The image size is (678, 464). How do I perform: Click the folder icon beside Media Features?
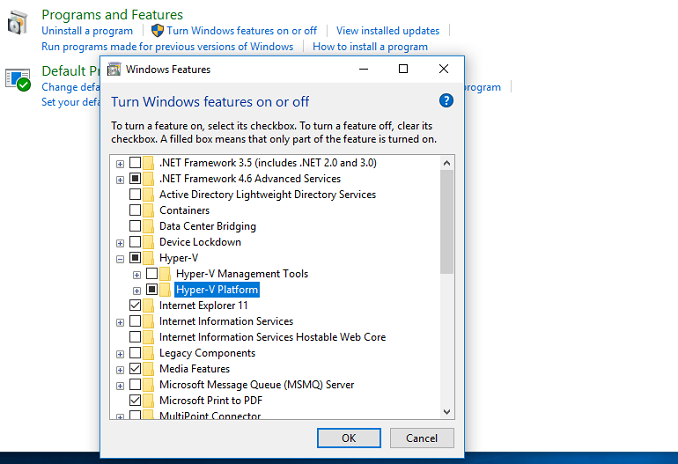(x=148, y=369)
